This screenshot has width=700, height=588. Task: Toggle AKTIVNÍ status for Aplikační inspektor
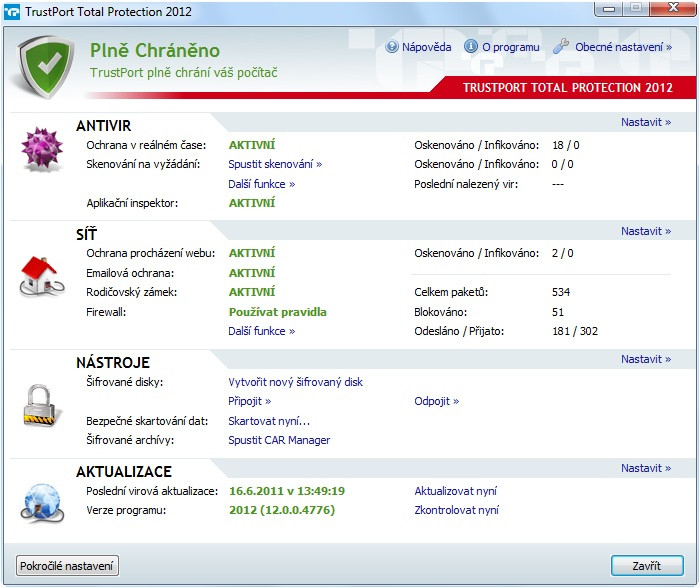point(252,203)
